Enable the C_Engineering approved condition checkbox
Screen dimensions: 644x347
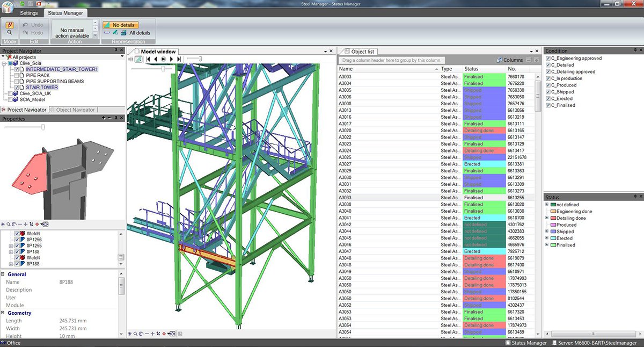tap(548, 58)
